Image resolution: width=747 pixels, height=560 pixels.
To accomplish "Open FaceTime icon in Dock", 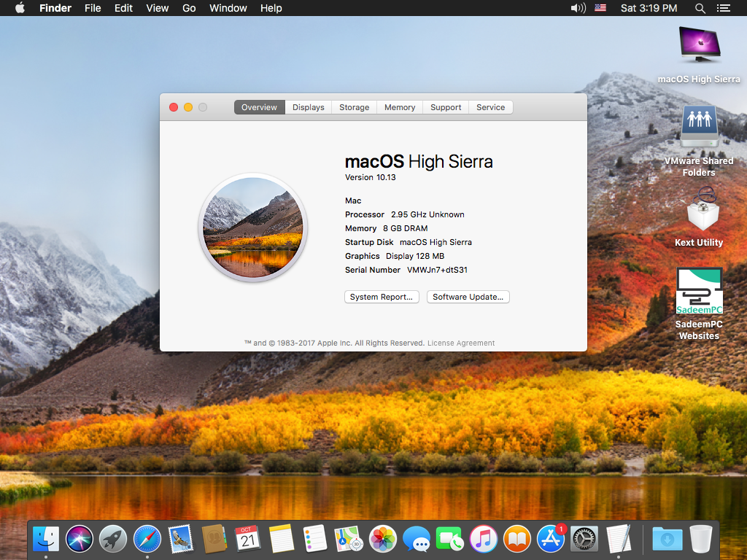I will (449, 539).
